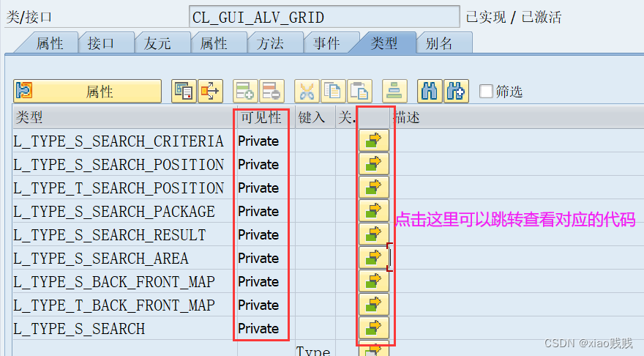Open code for L_TYPE_S_SEARCH_AREA via arrow icon
This screenshot has height=356, width=644.
pyautogui.click(x=374, y=258)
